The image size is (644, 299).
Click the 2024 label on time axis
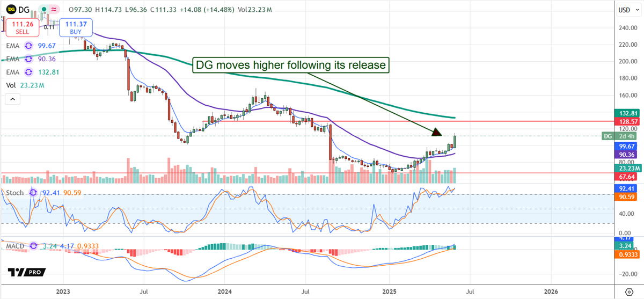[x=225, y=291]
